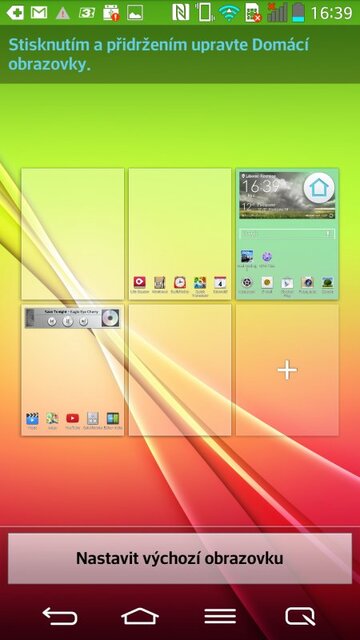This screenshot has width=360, height=640.
Task: Select the panel showing a red calendar icon
Action: tap(180, 234)
